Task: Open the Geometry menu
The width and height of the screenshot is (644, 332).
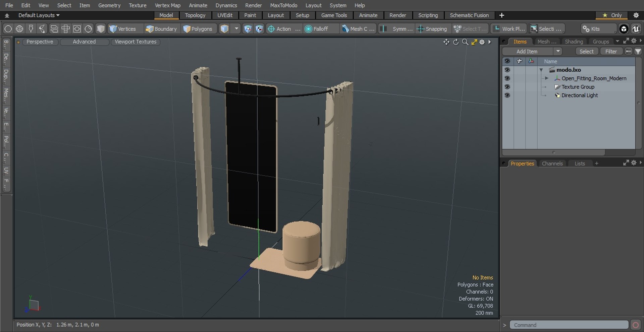Action: 109,5
